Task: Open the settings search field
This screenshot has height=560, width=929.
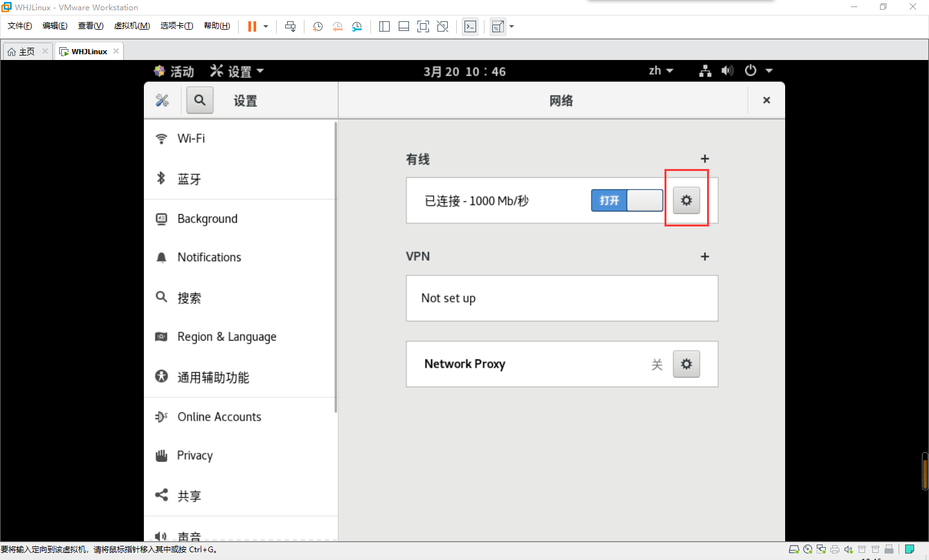Action: (x=199, y=100)
